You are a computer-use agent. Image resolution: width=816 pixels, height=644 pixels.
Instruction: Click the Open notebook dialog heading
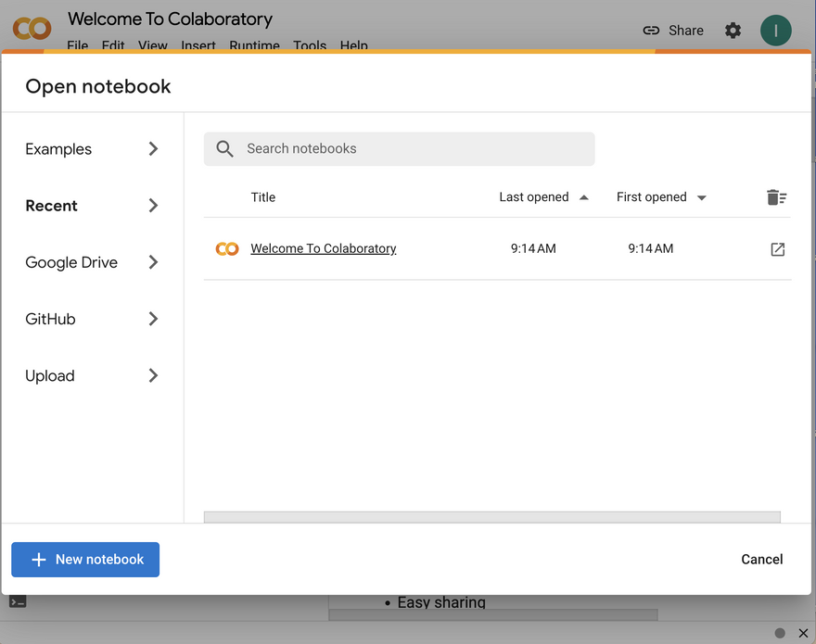coord(98,86)
